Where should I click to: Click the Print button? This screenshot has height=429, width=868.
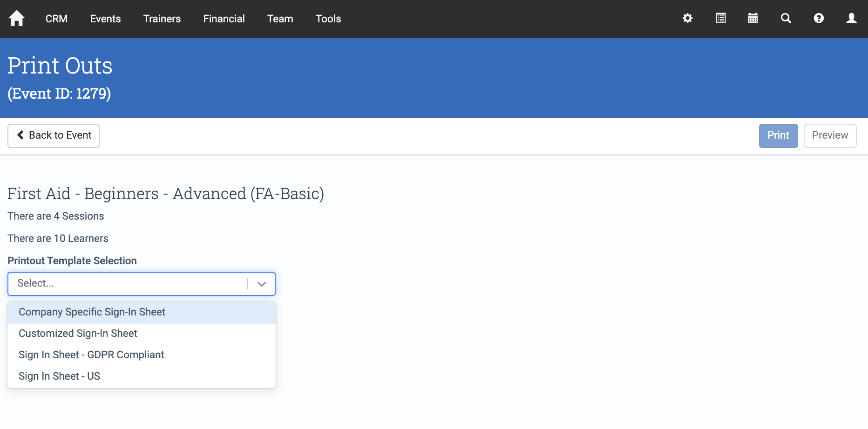778,135
